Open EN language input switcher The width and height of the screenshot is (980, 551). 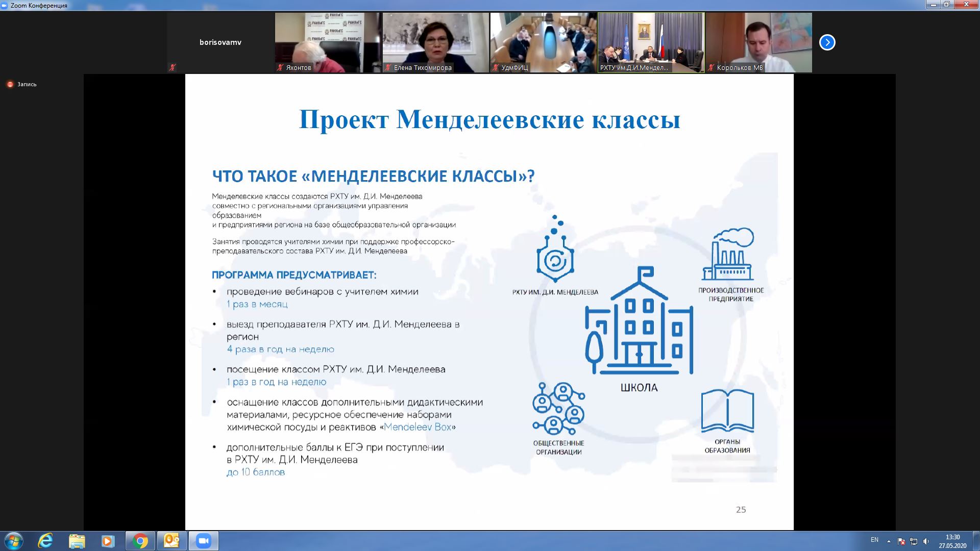point(874,540)
